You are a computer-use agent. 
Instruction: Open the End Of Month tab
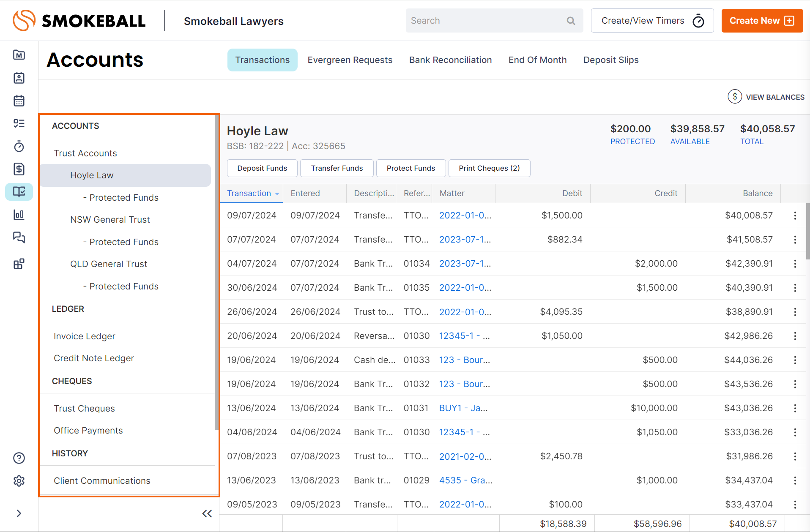tap(537, 60)
